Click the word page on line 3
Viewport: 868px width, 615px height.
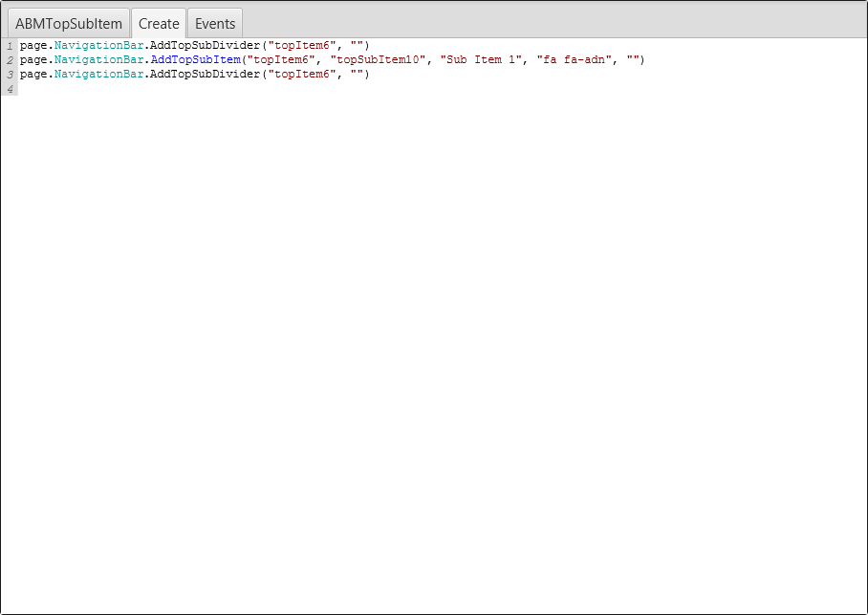coord(33,75)
